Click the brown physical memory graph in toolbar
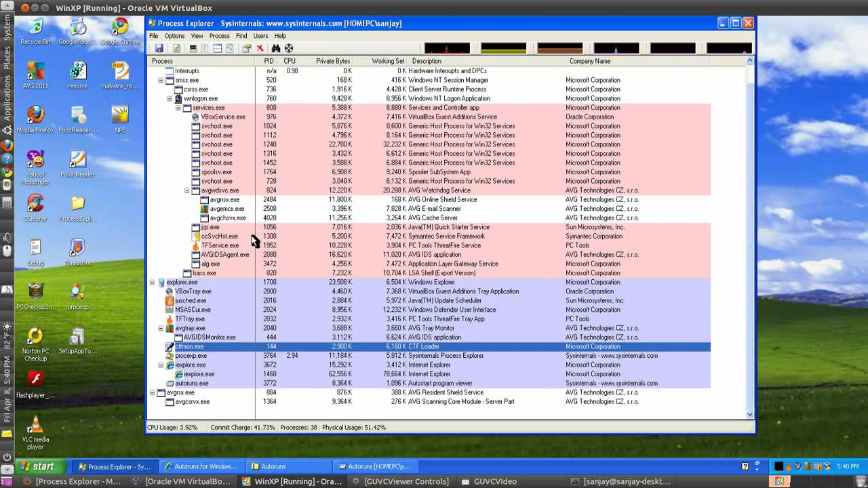 pos(560,48)
